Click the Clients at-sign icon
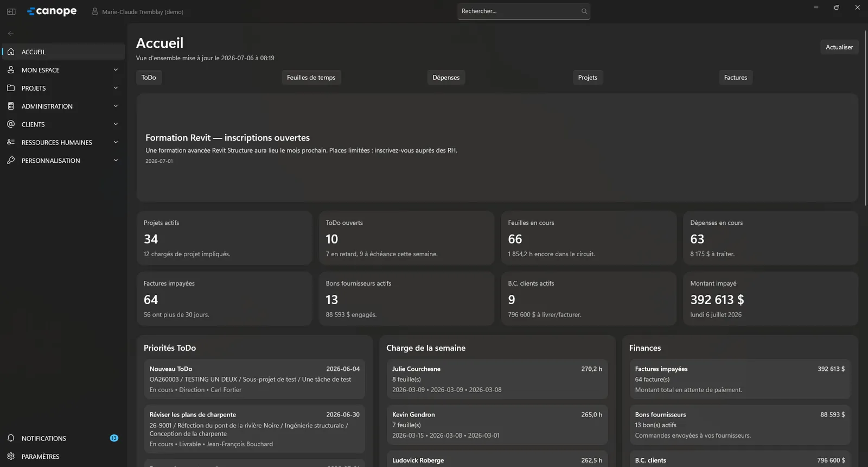The image size is (868, 467). pyautogui.click(x=11, y=124)
